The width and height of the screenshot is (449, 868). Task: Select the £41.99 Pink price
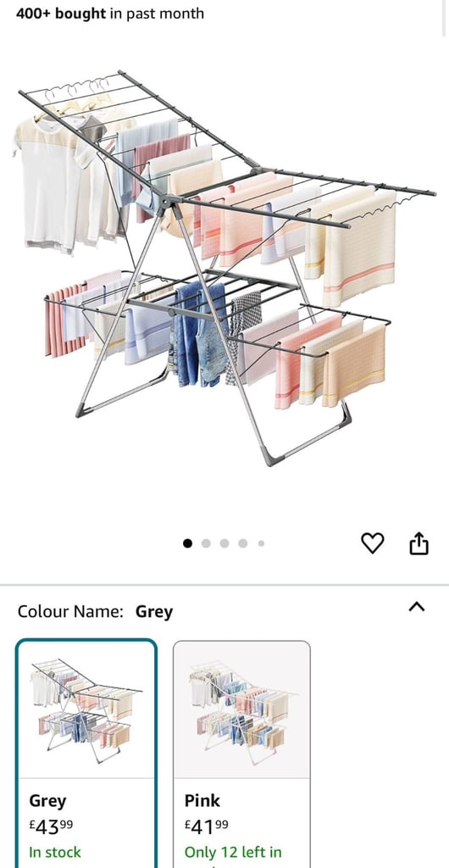[x=206, y=827]
